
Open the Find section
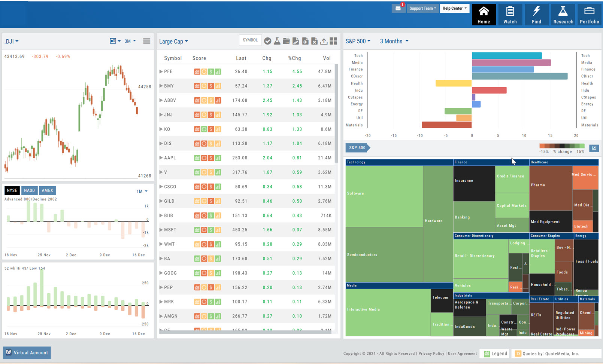[x=536, y=15]
